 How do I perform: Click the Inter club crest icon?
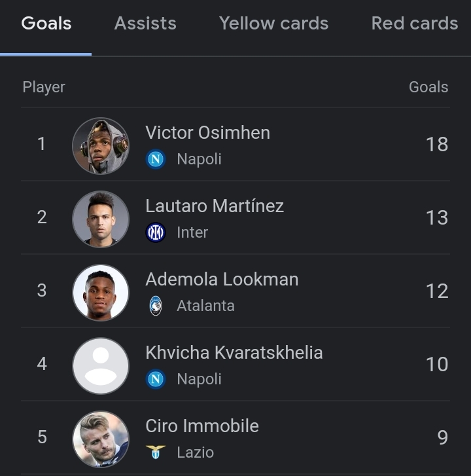click(x=156, y=232)
